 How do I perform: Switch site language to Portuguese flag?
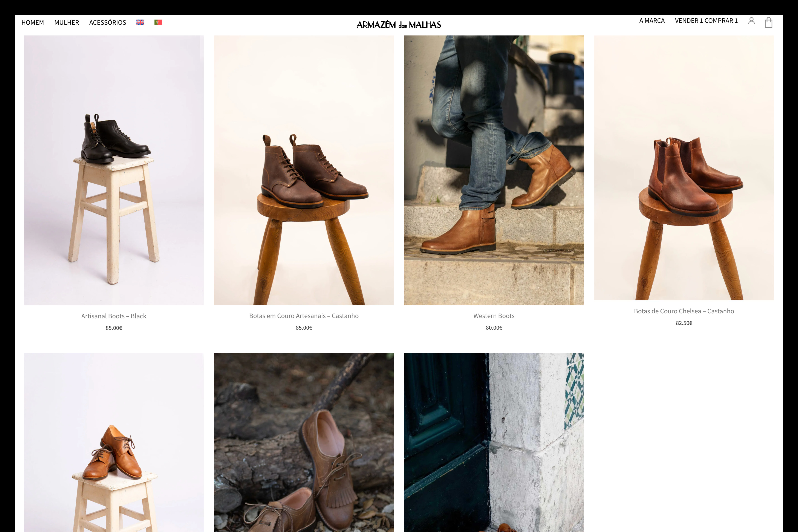158,22
